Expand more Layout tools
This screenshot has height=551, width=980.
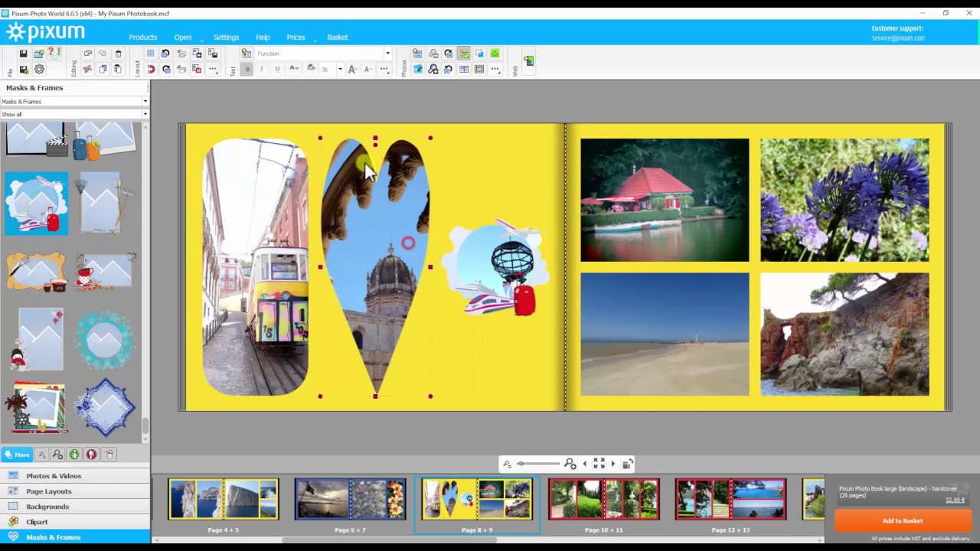click(x=213, y=70)
